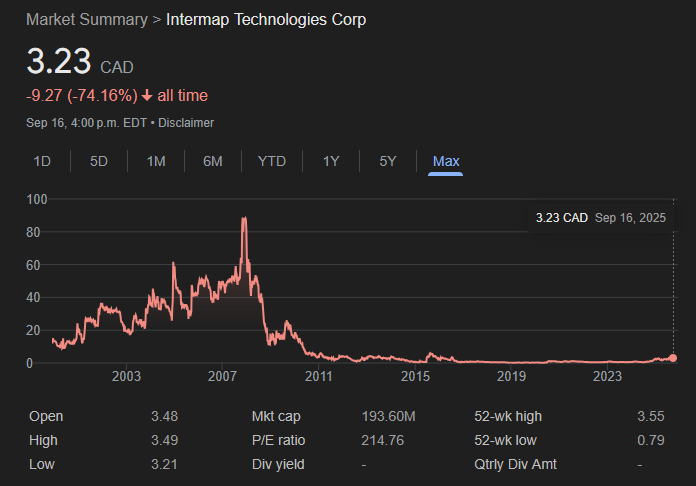Screen dimensions: 696x486
Task: Click the down arrow next to all time
Action: click(147, 95)
